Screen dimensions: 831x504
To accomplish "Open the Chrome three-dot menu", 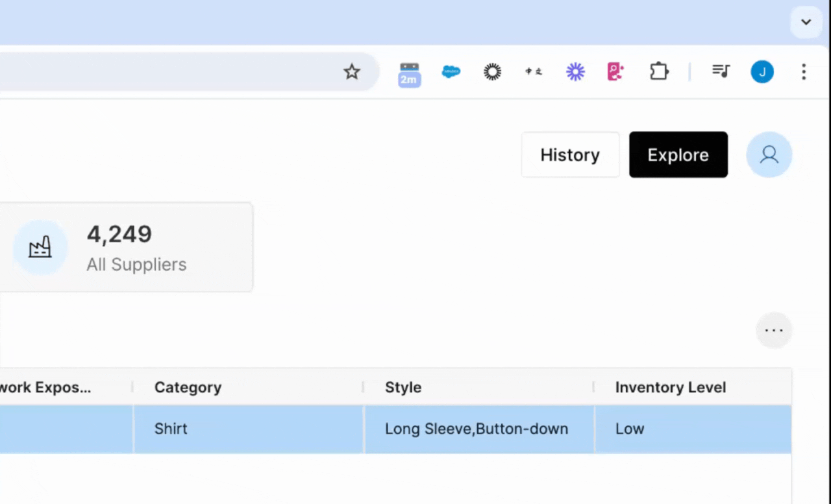I will point(804,72).
